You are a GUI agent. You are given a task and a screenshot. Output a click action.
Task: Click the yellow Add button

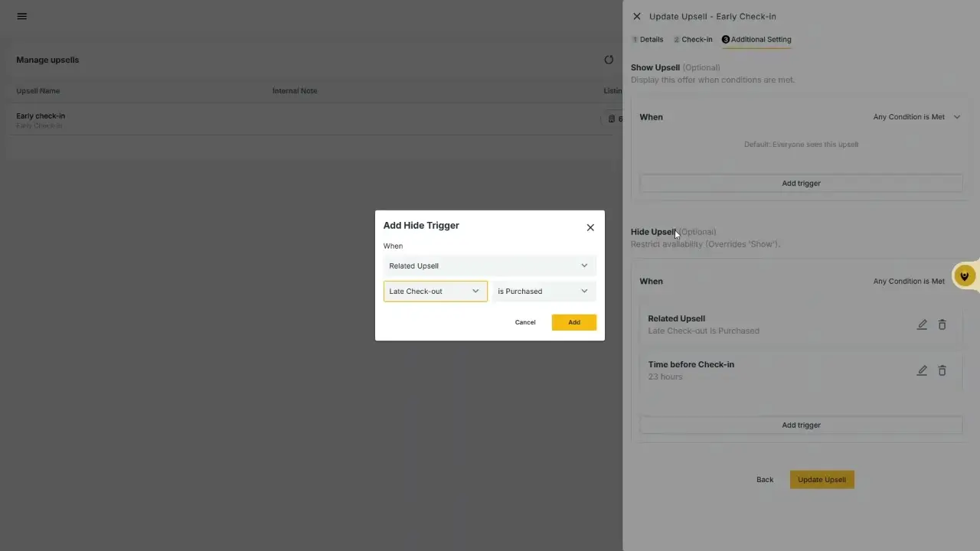point(574,322)
